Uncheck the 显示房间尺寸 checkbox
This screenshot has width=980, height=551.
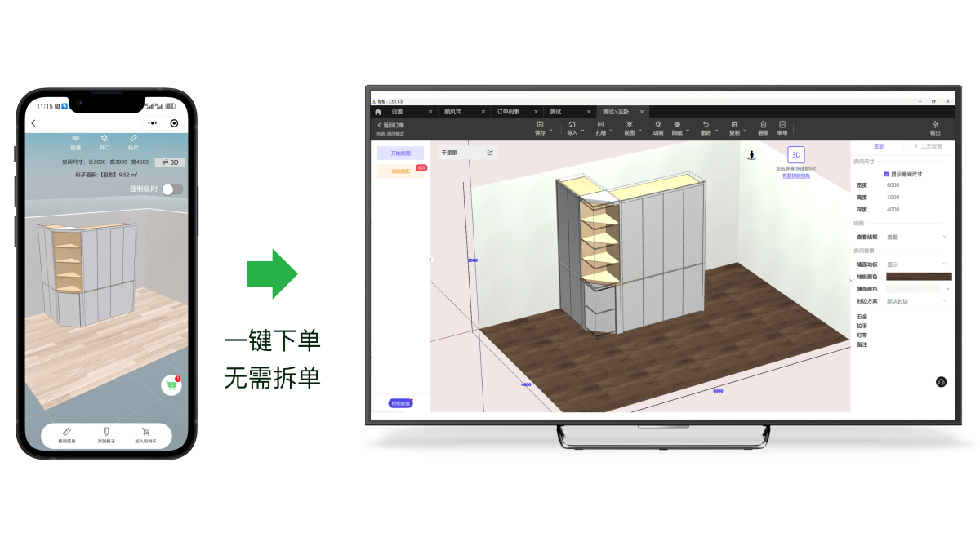pyautogui.click(x=887, y=174)
